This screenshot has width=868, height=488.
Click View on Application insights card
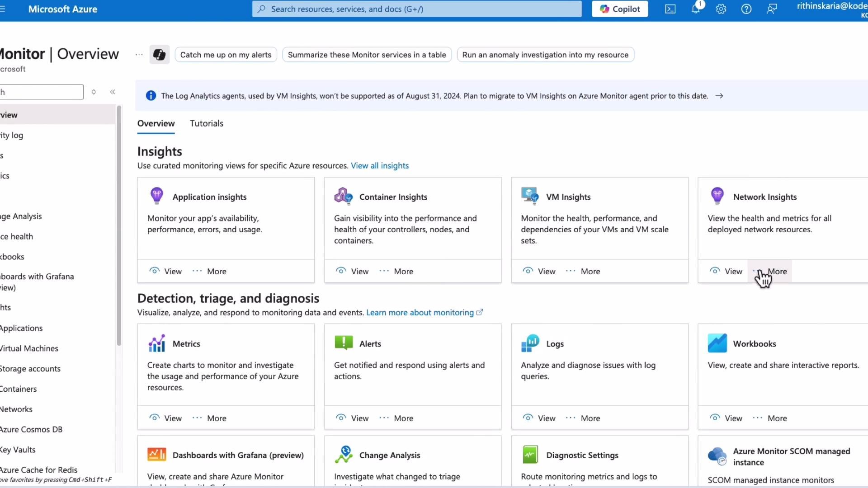165,271
